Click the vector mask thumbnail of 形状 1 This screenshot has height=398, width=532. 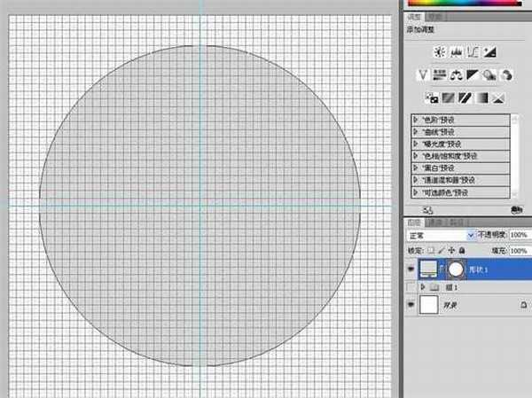(x=458, y=269)
